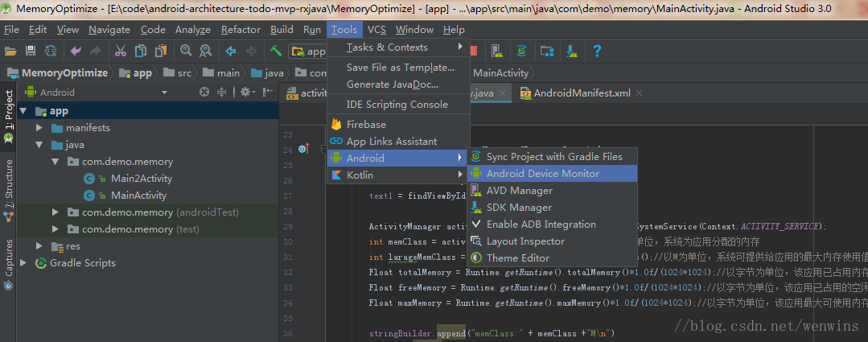
Task: Expand the res folder
Action: click(x=39, y=245)
